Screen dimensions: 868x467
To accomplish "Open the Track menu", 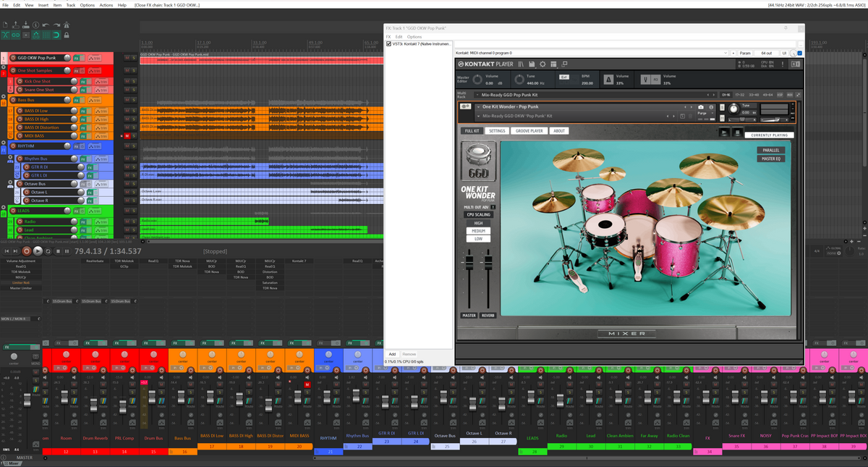I will click(70, 4).
